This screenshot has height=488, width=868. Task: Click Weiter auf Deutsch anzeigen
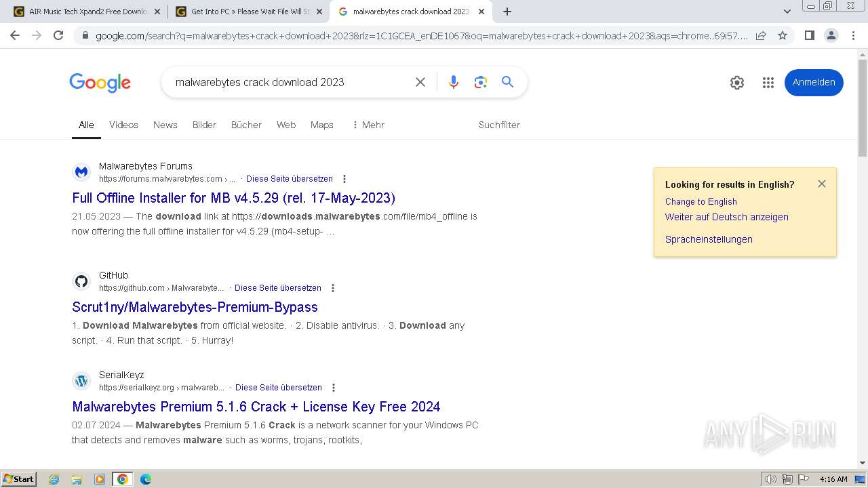727,217
